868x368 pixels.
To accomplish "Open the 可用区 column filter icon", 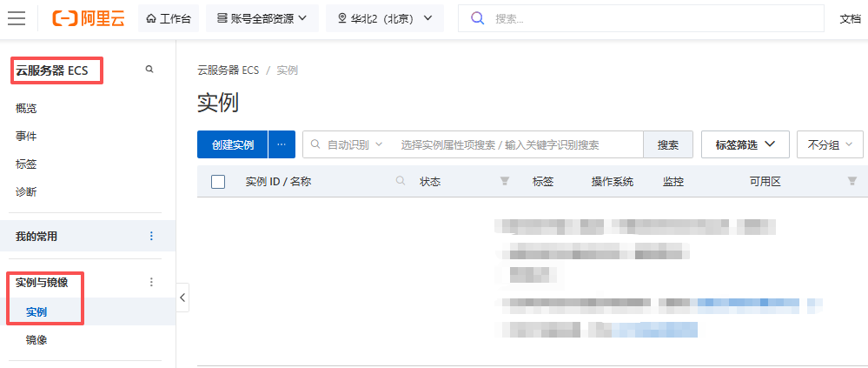I will [x=852, y=181].
